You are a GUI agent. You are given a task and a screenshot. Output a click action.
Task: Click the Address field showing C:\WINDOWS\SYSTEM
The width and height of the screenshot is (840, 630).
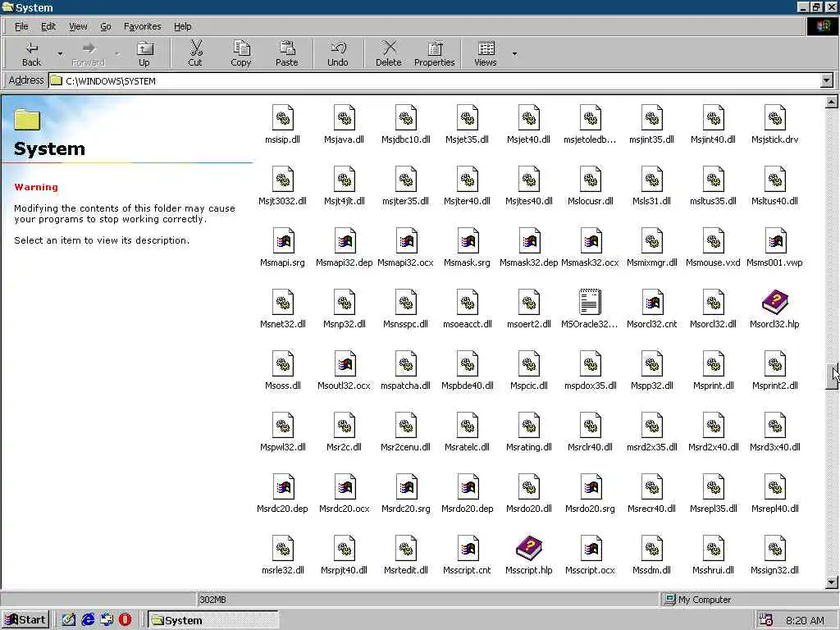click(x=434, y=81)
